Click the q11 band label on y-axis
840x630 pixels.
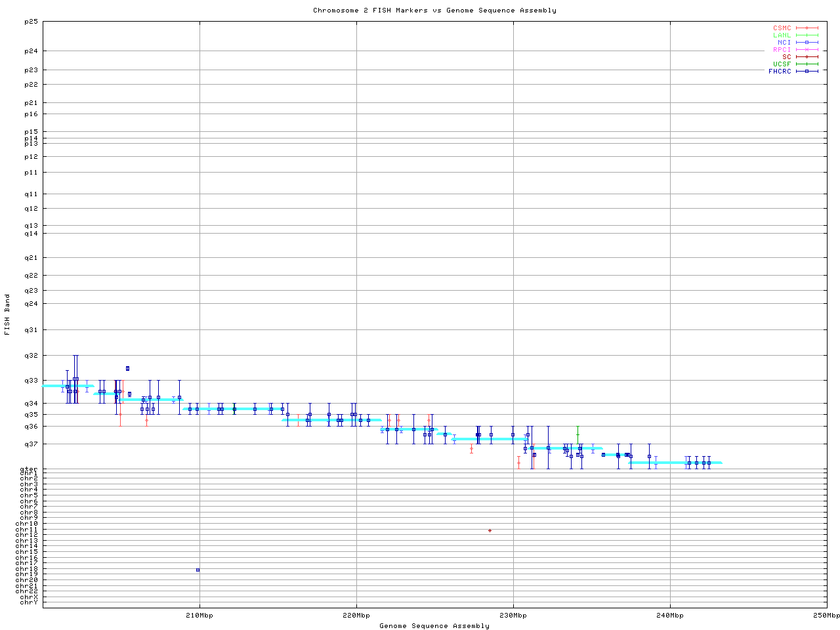(x=30, y=194)
